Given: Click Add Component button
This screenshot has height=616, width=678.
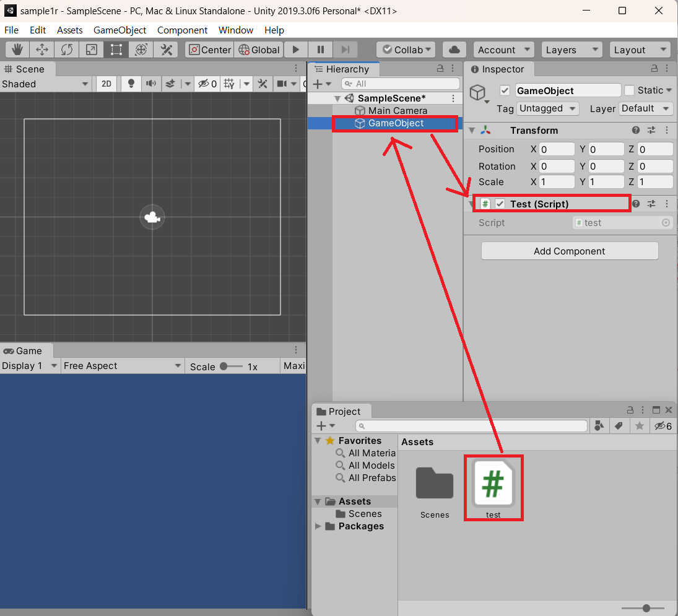Looking at the screenshot, I should 570,251.
